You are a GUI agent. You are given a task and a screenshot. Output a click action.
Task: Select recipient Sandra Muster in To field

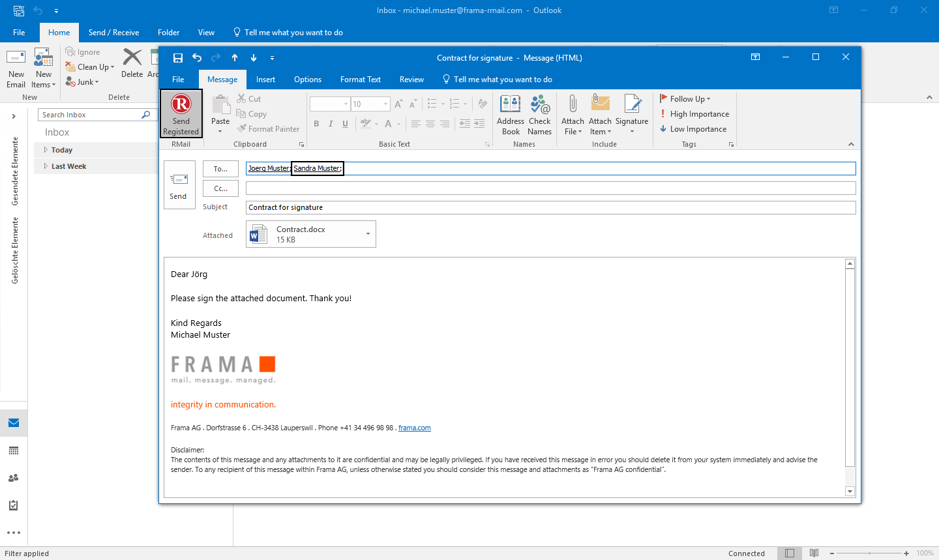[x=316, y=168]
